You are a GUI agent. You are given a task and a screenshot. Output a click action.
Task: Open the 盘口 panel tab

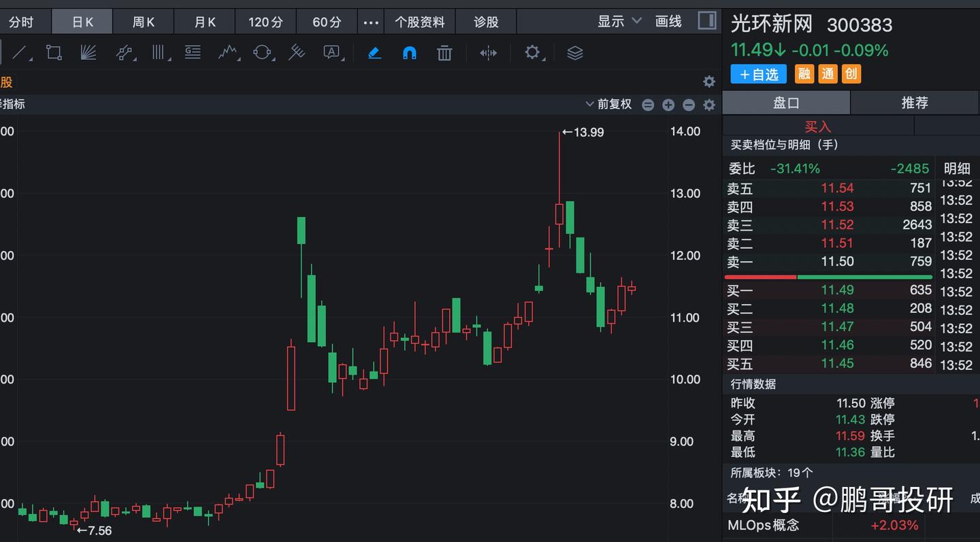[786, 102]
